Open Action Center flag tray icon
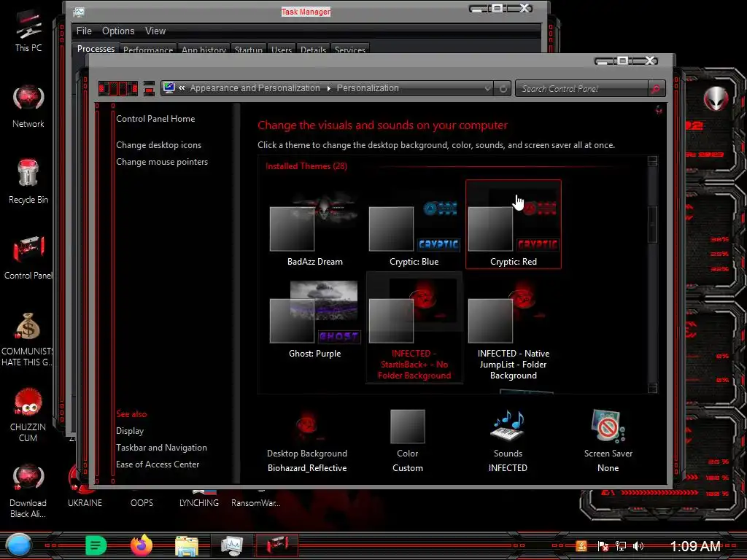This screenshot has width=747, height=560. coord(603,546)
